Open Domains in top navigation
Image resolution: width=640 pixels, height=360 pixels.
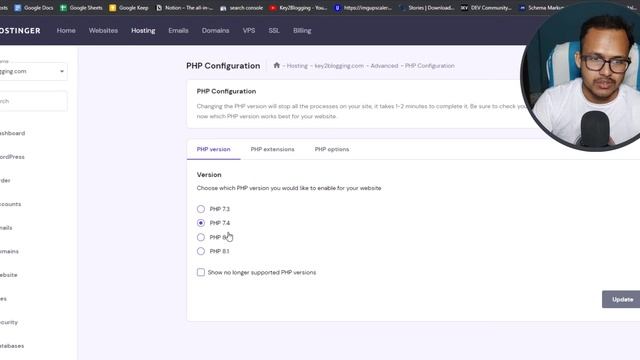[216, 31]
